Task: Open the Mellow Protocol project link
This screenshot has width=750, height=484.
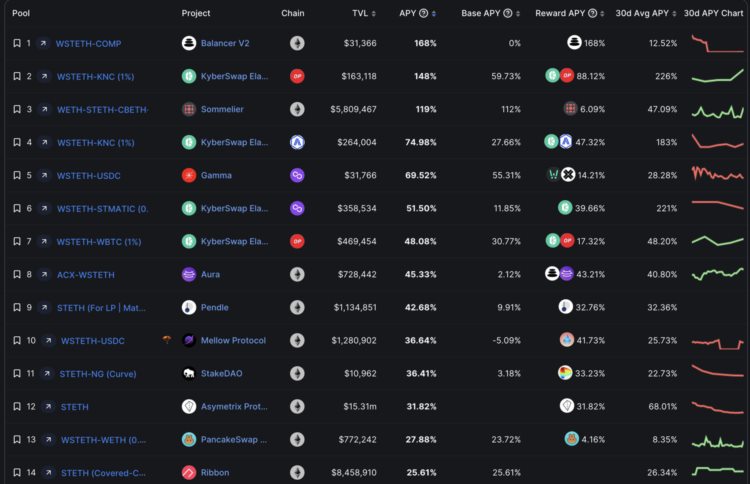Action: point(233,340)
